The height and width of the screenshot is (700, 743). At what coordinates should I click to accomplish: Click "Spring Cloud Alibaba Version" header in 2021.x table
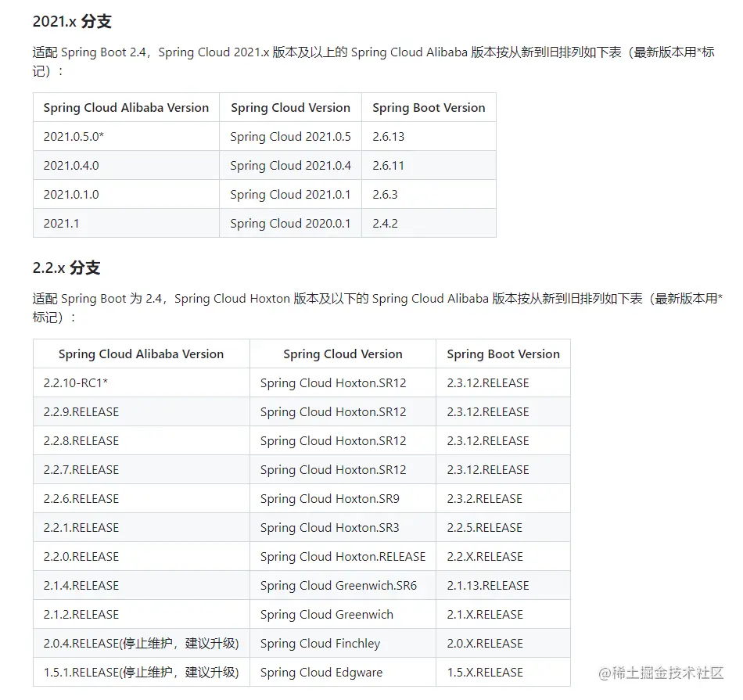click(x=127, y=108)
